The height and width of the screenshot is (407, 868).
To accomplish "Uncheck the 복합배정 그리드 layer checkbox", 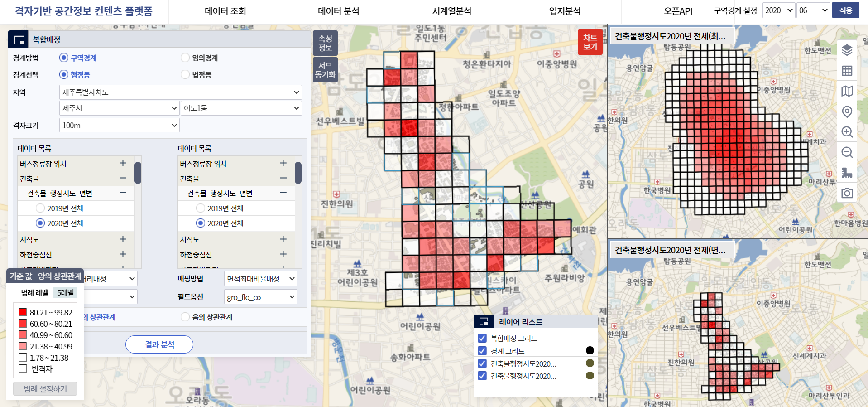I will [x=482, y=338].
